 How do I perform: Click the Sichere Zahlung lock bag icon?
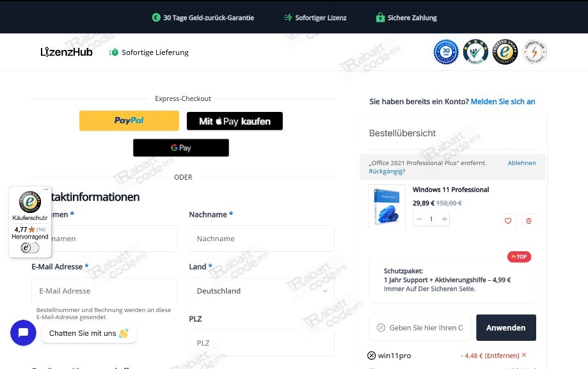coord(380,17)
